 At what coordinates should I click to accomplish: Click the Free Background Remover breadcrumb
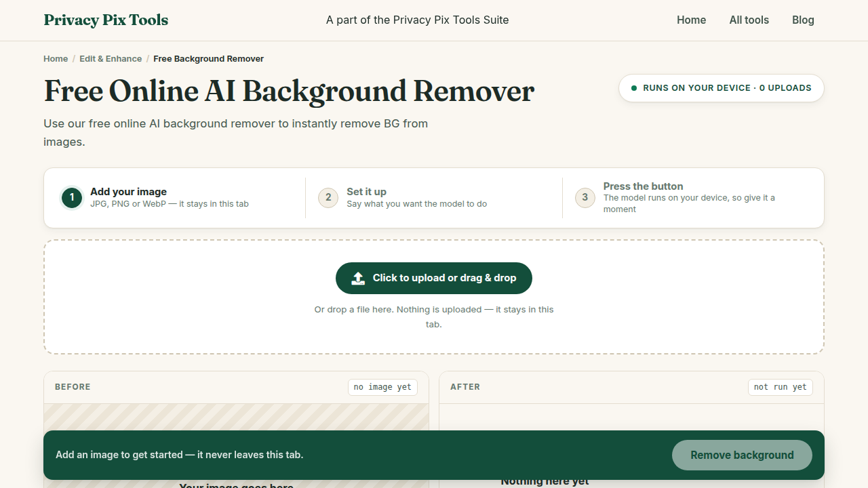(208, 59)
